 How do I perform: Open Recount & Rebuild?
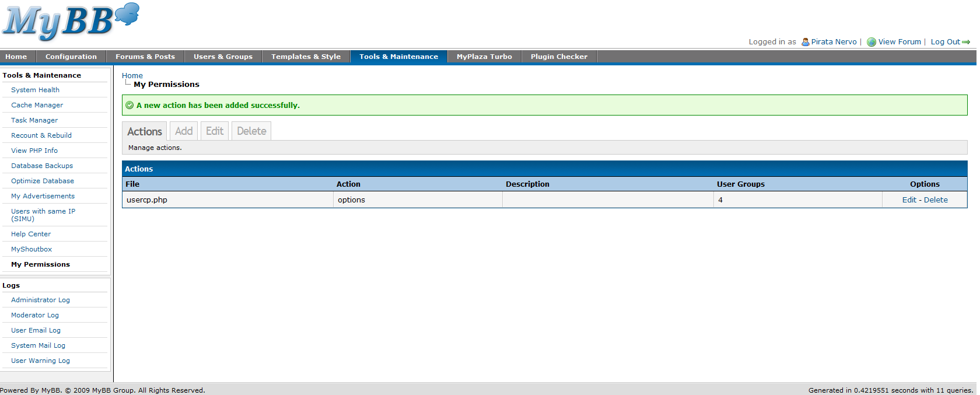[x=41, y=135]
